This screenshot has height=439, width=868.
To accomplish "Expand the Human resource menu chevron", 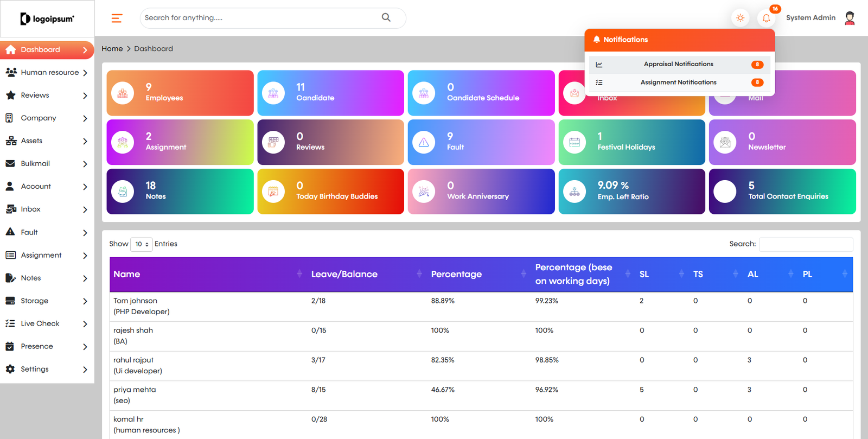I will 85,73.
